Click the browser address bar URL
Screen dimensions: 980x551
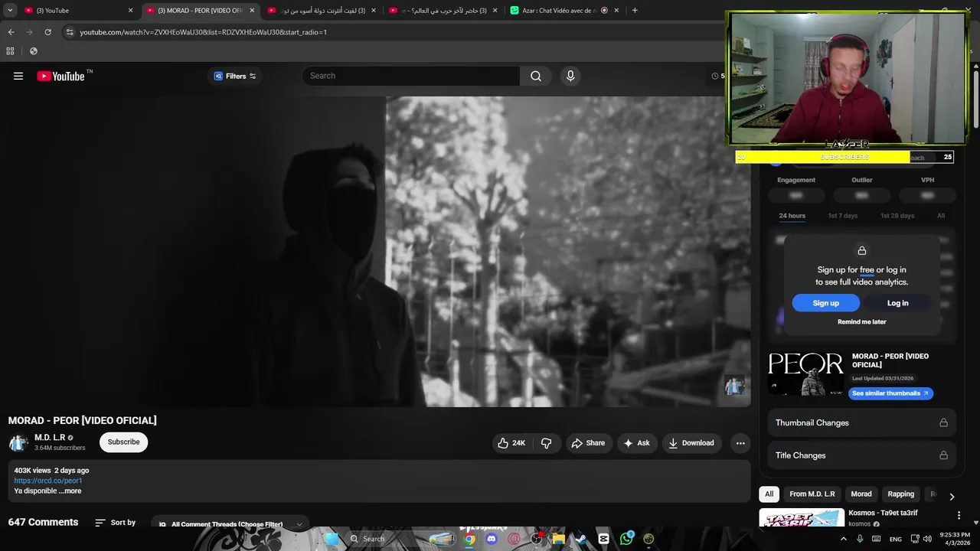[x=203, y=32]
